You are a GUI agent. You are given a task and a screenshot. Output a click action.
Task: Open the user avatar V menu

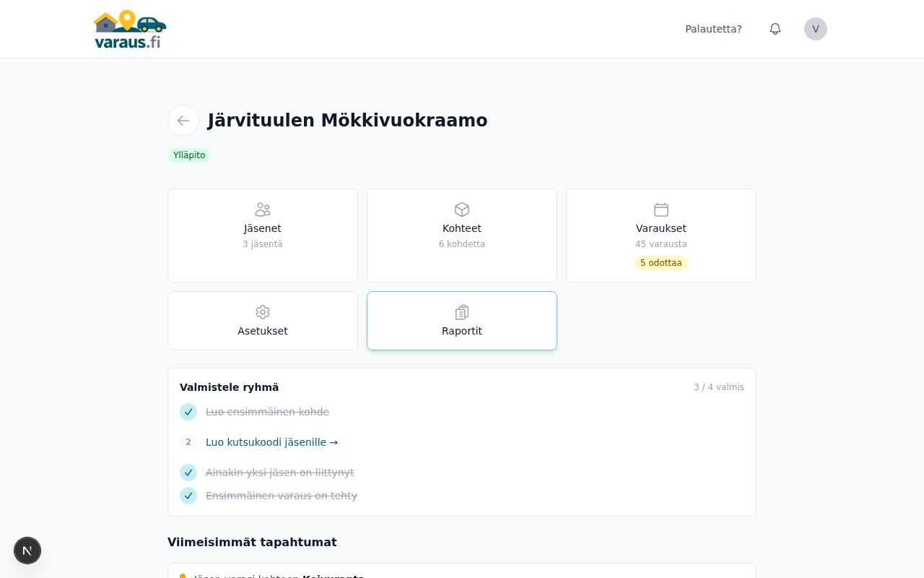(x=816, y=29)
